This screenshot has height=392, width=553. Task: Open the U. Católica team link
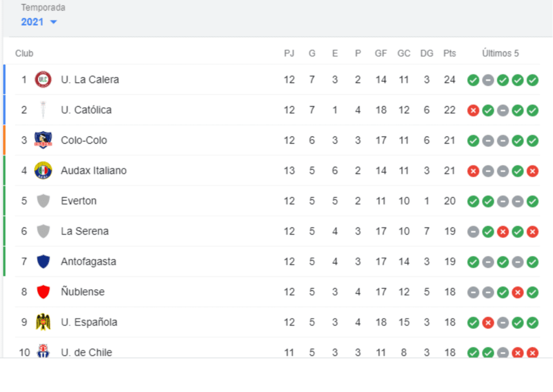86,110
